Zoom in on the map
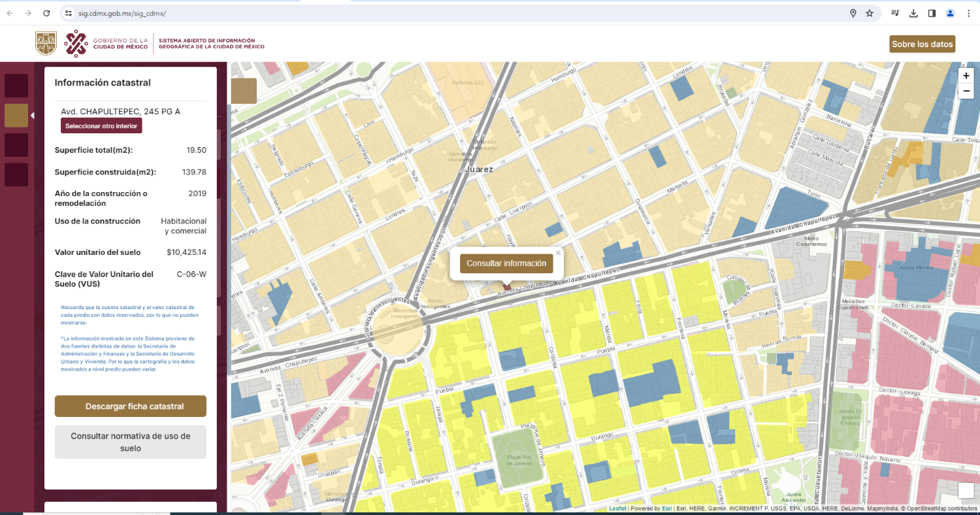The image size is (980, 515). click(966, 76)
